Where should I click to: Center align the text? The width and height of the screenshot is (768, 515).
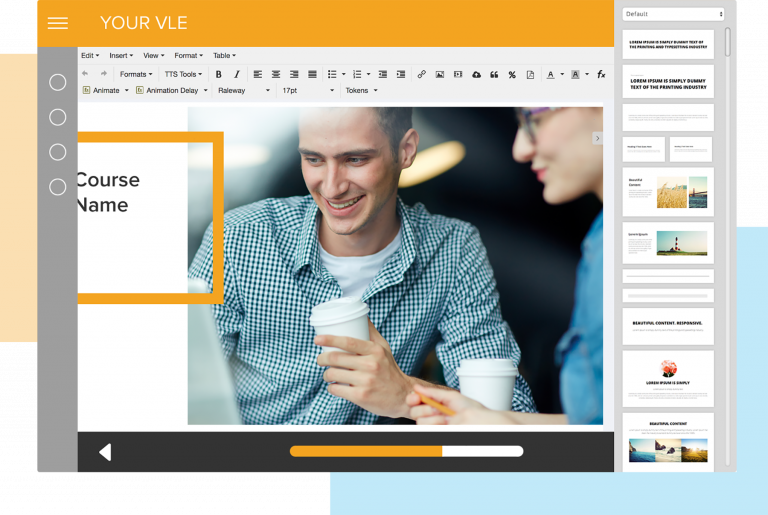[276, 74]
